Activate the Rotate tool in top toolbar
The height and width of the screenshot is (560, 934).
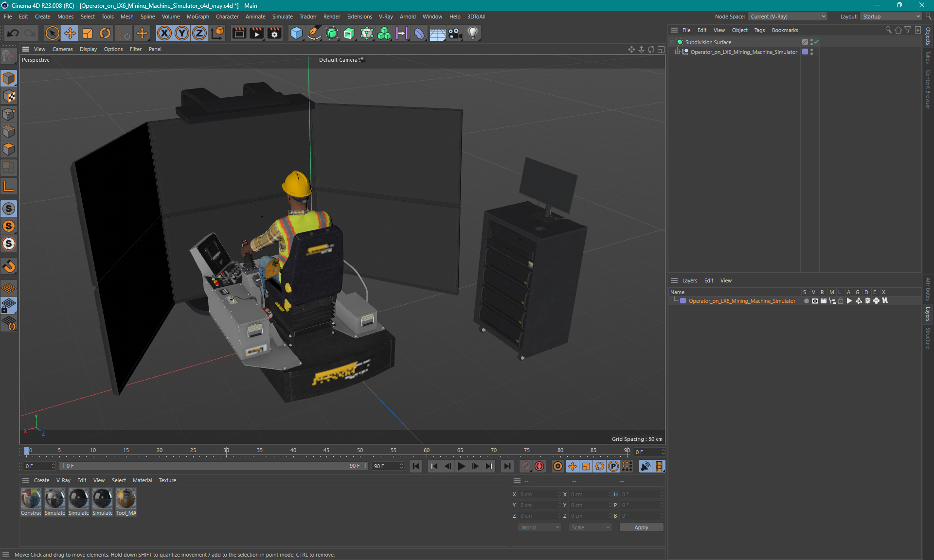pyautogui.click(x=105, y=33)
